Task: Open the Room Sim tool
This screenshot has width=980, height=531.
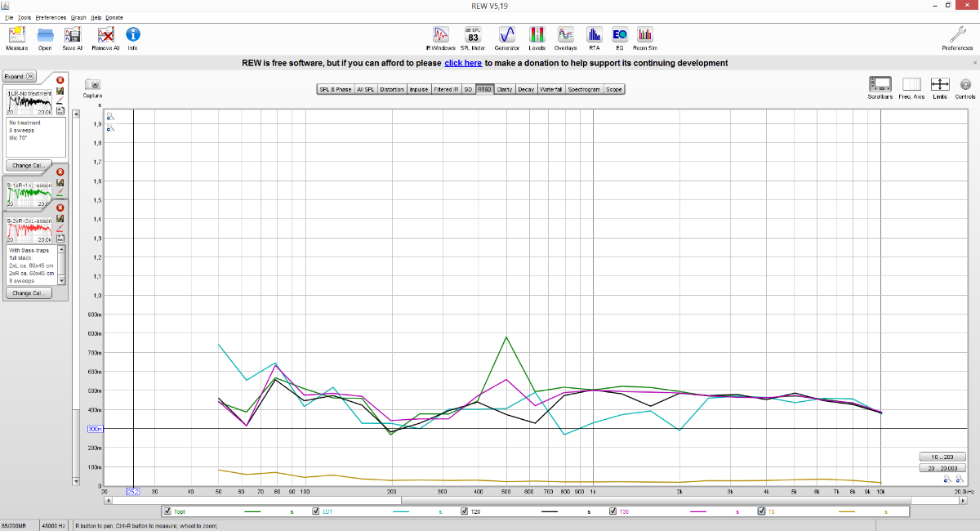Action: pos(645,38)
